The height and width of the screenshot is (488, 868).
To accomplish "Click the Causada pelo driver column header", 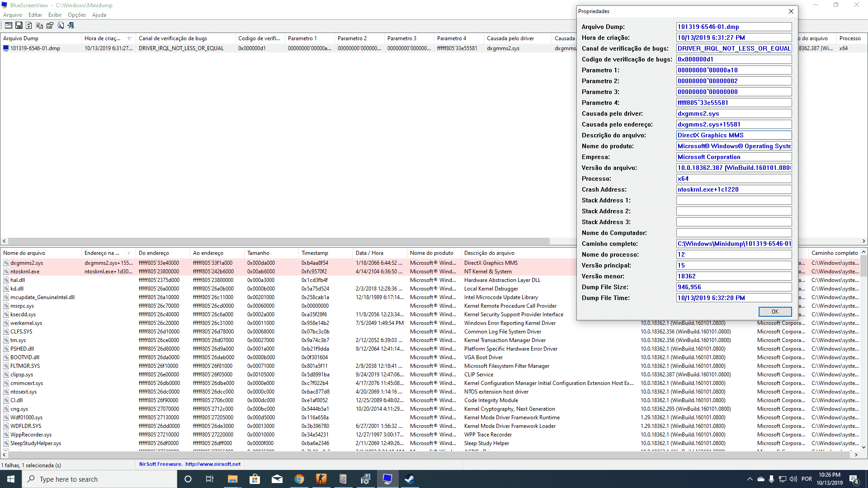I will [x=518, y=38].
